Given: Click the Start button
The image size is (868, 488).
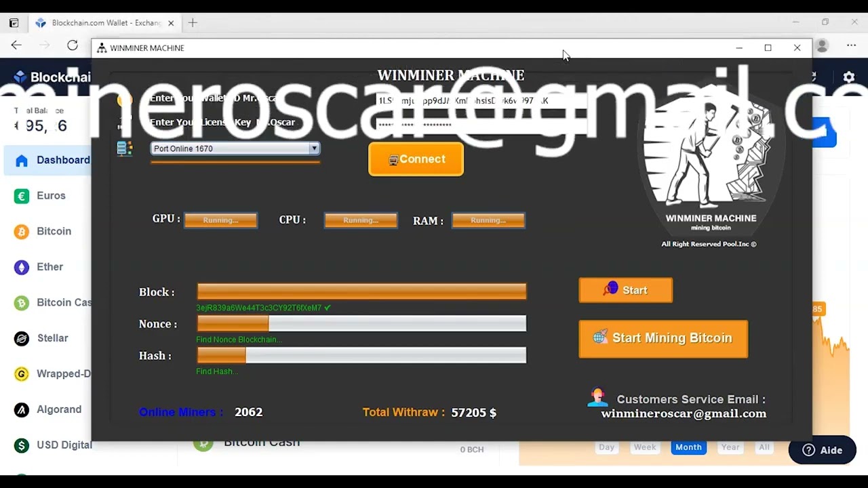Looking at the screenshot, I should (625, 290).
